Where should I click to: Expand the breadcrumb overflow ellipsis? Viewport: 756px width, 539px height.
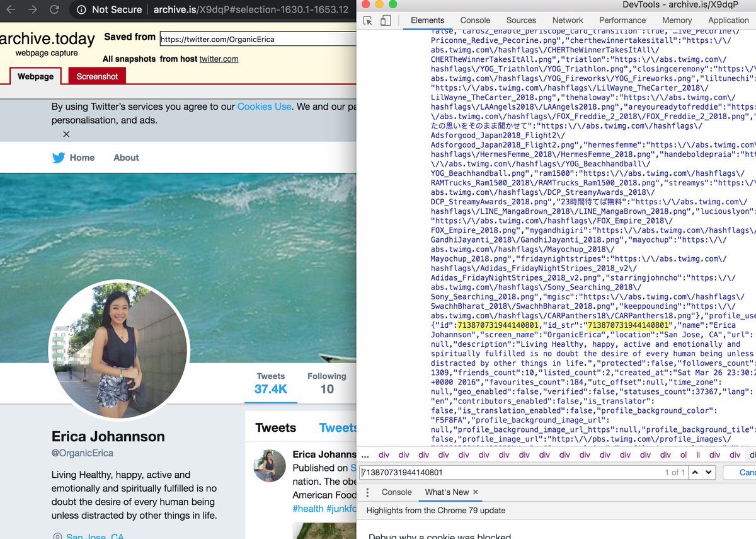365,455
